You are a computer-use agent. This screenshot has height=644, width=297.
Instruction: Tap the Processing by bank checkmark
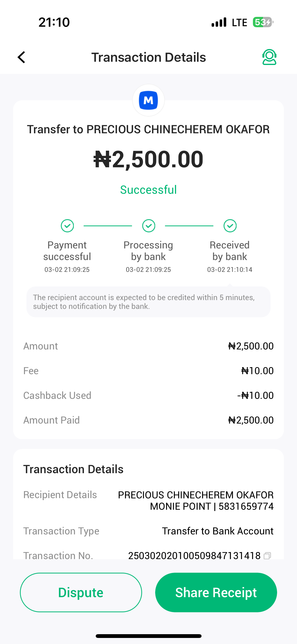pyautogui.click(x=149, y=226)
